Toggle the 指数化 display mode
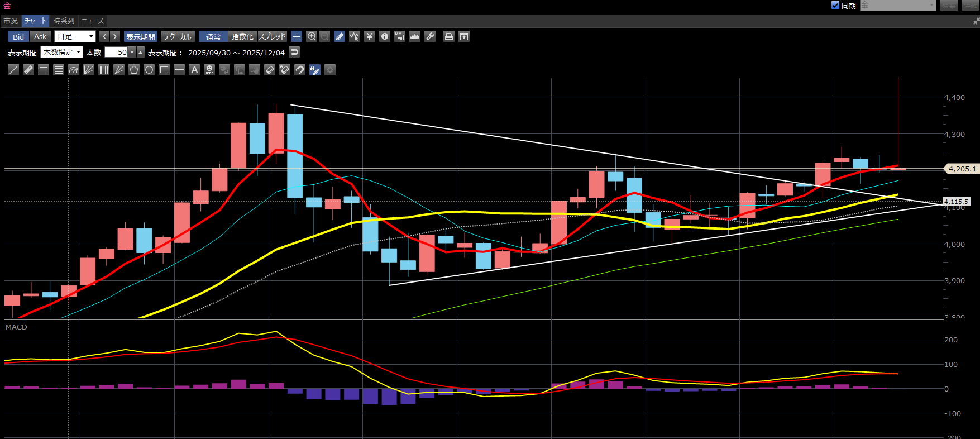 [x=242, y=36]
